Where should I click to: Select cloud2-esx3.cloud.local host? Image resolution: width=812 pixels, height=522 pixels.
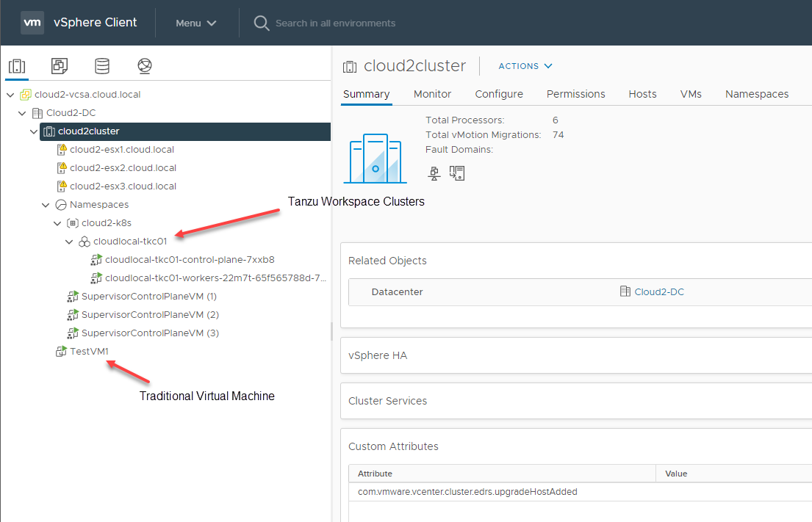pos(123,186)
